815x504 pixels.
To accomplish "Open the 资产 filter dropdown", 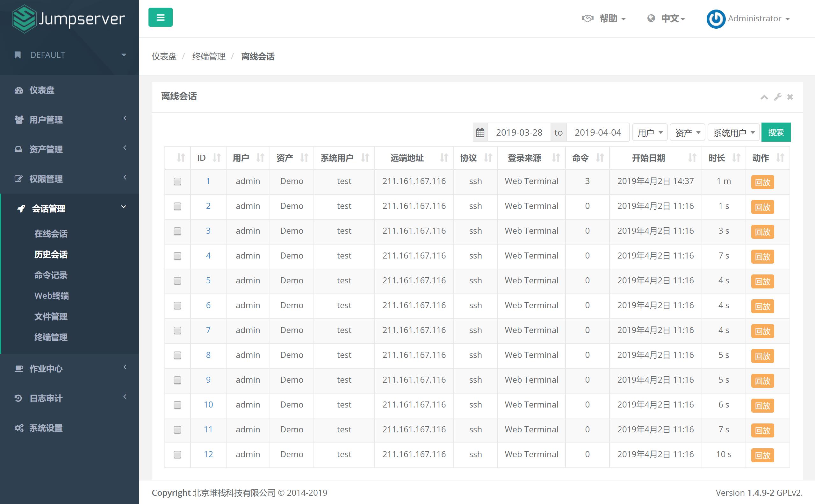I will click(x=687, y=133).
